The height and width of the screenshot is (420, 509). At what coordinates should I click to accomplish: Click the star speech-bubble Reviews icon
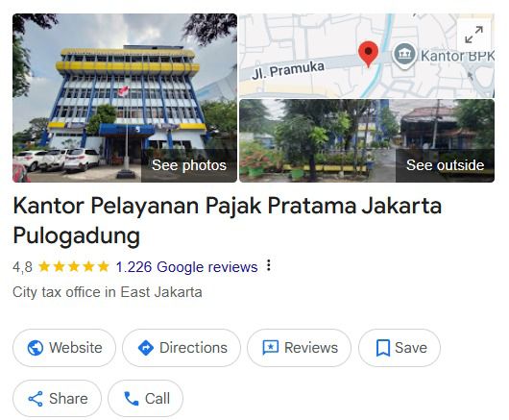point(271,348)
